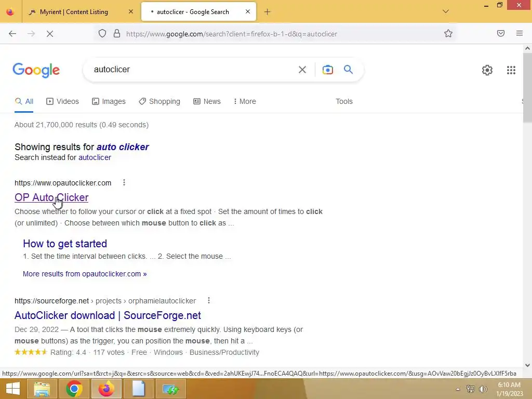Go to Google homepage via logo
The width and height of the screenshot is (532, 399).
click(36, 70)
